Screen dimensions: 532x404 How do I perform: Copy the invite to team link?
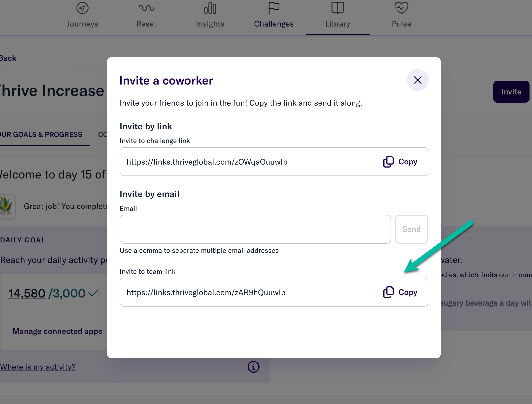point(400,292)
